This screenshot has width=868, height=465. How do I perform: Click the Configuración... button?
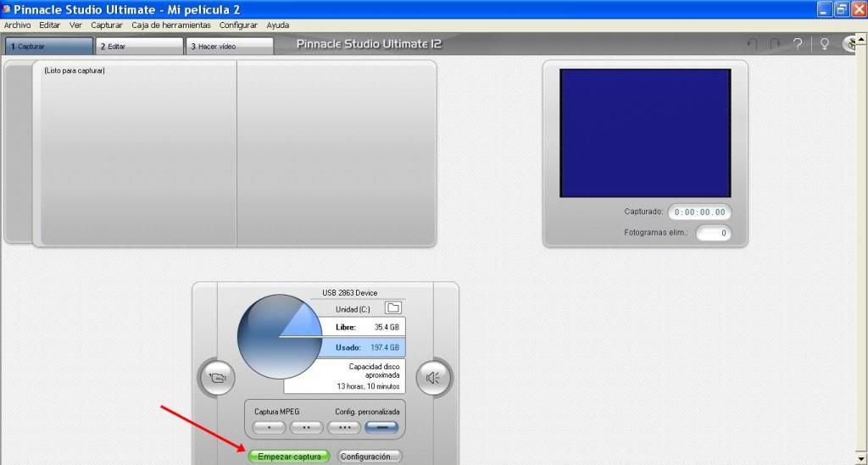[x=369, y=457]
